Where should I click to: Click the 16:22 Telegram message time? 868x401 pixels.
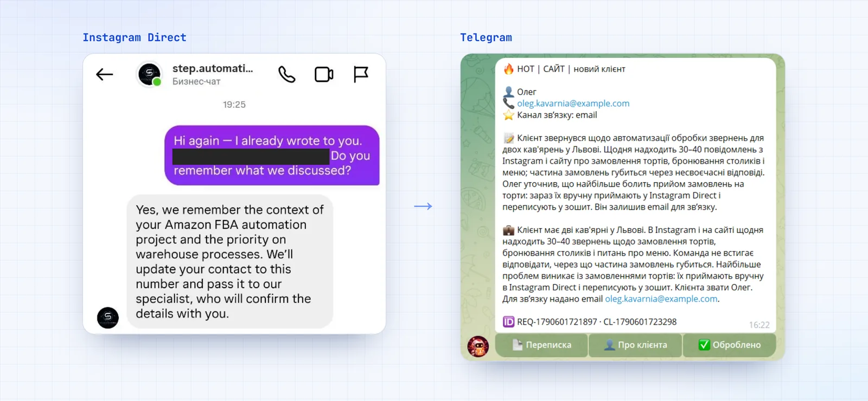(x=759, y=325)
